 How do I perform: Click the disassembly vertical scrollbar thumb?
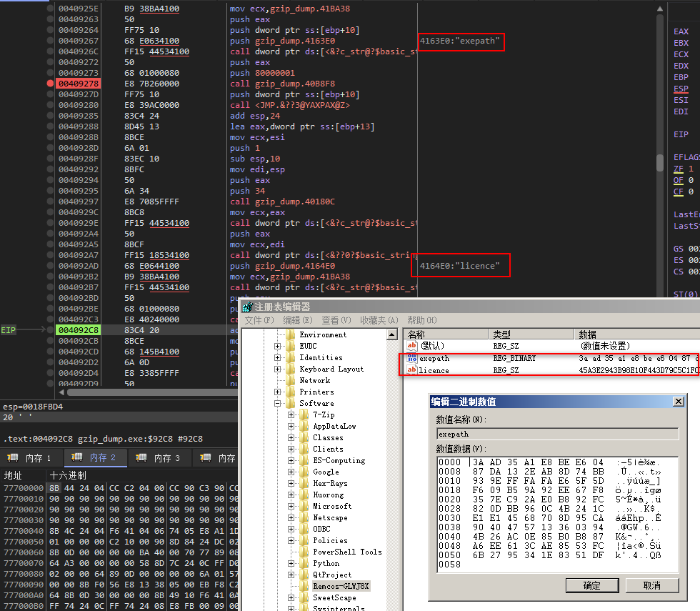[x=660, y=163]
